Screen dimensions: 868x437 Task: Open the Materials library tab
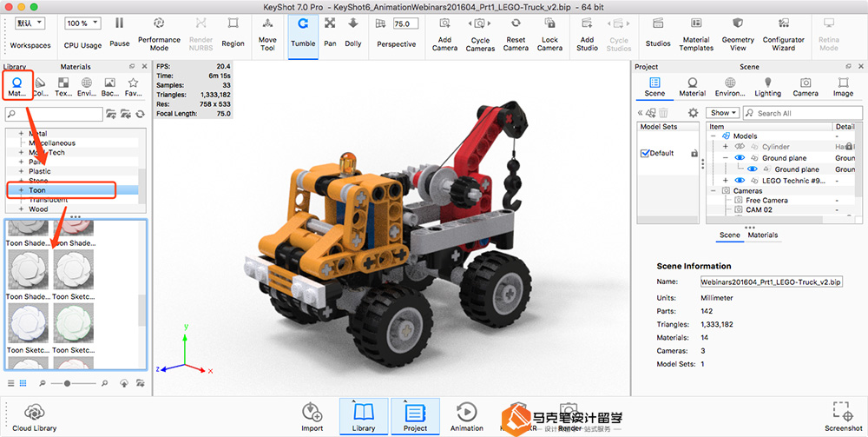tap(17, 88)
